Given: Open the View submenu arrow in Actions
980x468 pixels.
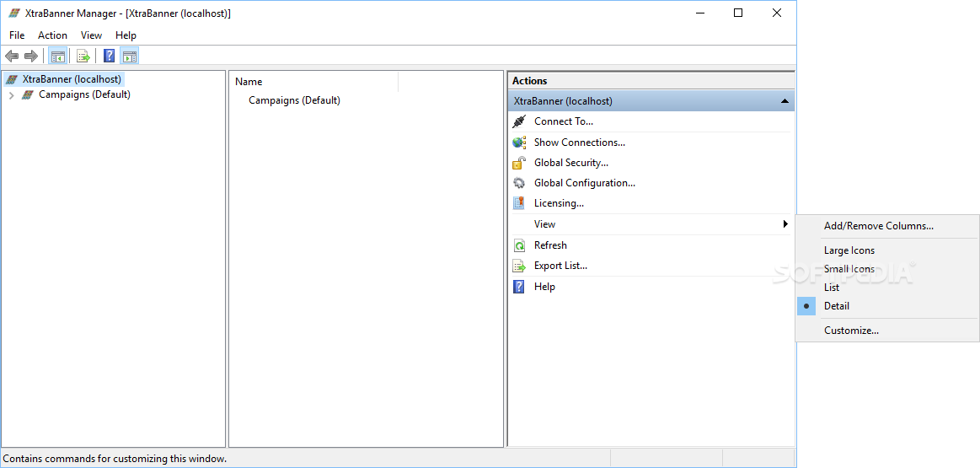Looking at the screenshot, I should click(785, 224).
